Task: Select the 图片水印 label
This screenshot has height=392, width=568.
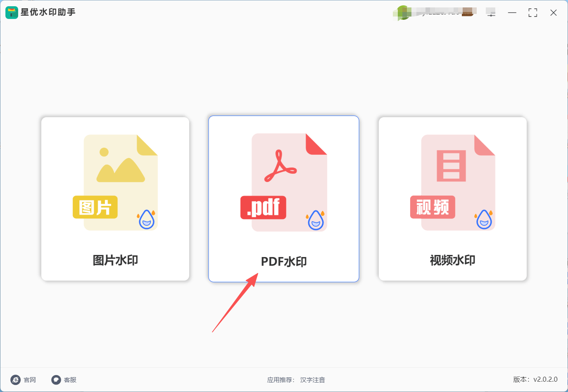Action: click(115, 260)
